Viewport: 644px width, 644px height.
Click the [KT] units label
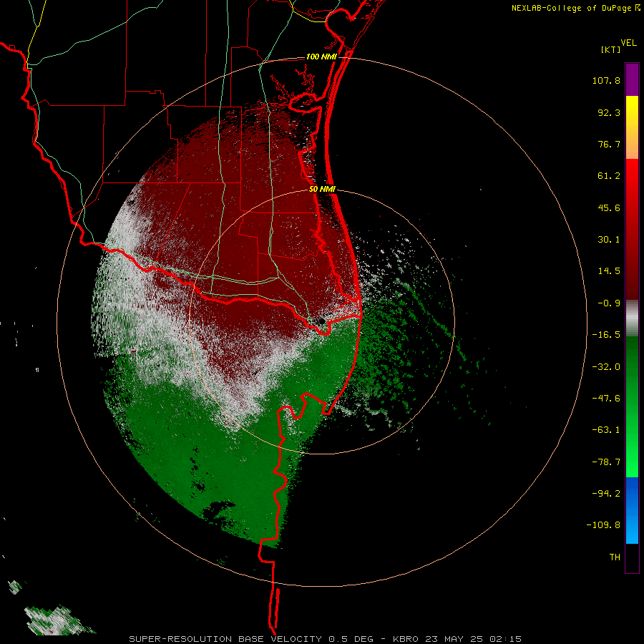click(x=610, y=49)
